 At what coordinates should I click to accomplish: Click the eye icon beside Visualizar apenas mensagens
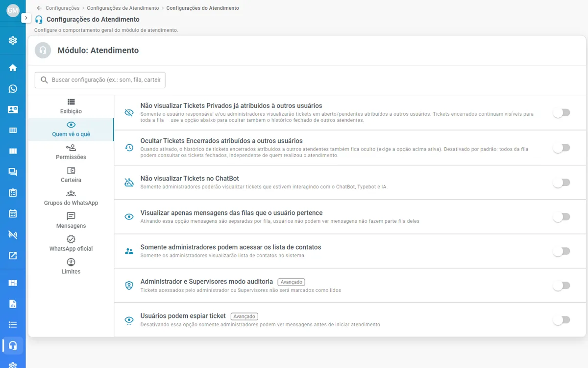(129, 216)
